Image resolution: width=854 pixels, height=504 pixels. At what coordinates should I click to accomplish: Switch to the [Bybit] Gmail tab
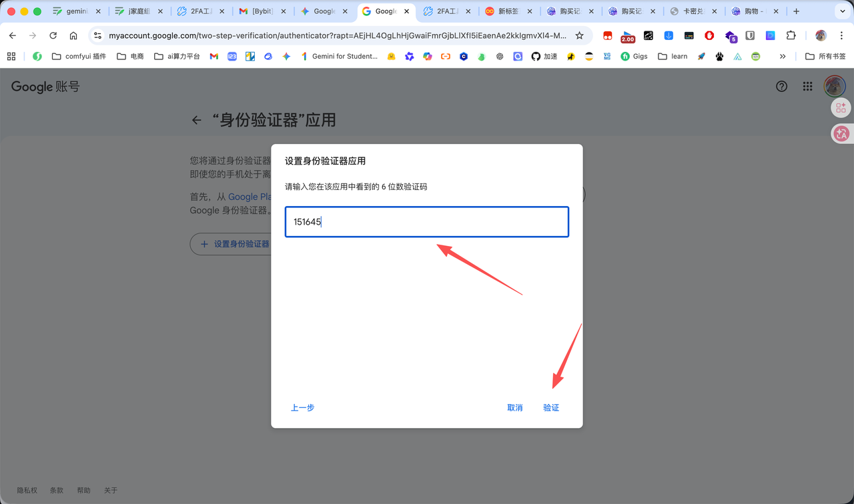tap(263, 11)
